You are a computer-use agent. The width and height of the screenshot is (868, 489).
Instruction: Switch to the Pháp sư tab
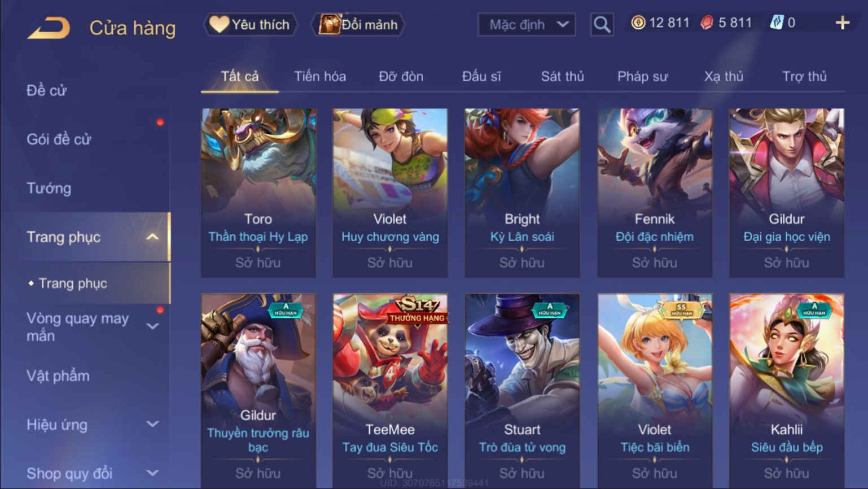(642, 76)
